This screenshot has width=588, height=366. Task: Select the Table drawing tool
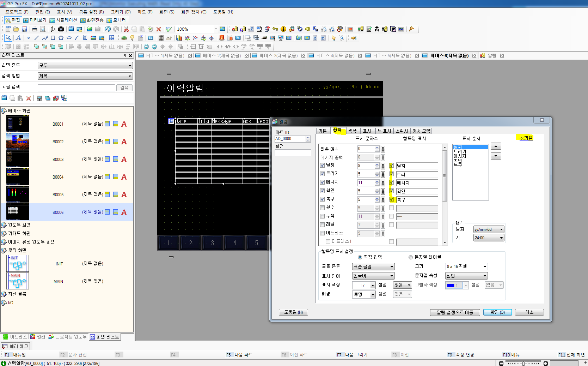pos(112,38)
